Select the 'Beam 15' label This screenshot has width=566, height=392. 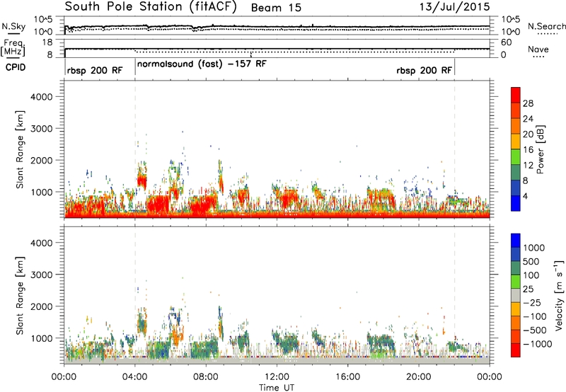pos(276,8)
